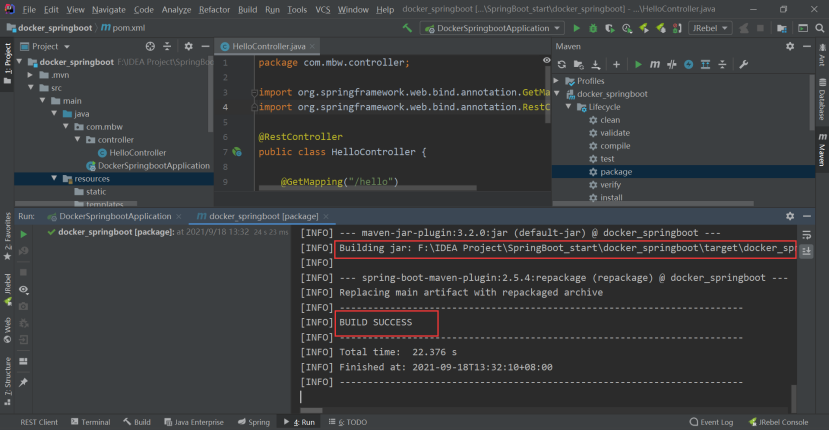830x430 pixels.
Task: Open the Spring tool window
Action: [x=254, y=422]
